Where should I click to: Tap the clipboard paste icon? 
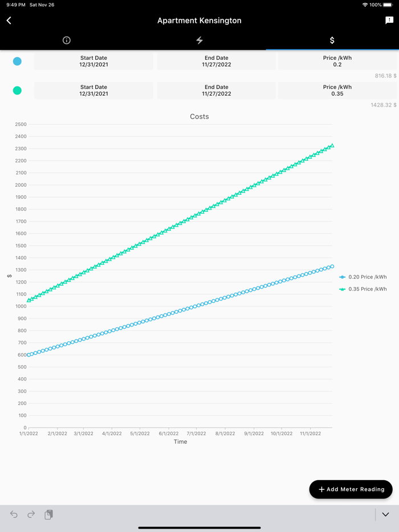49,514
